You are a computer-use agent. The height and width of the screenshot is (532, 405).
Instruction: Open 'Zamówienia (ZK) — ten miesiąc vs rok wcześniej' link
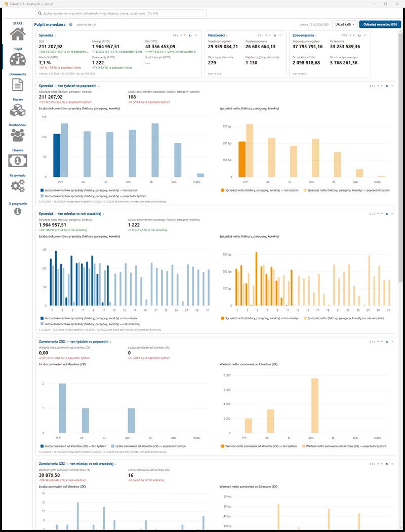[x=76, y=464]
